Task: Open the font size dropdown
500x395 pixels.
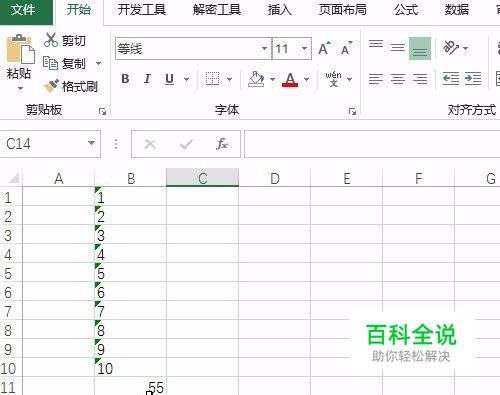Action: tap(304, 49)
